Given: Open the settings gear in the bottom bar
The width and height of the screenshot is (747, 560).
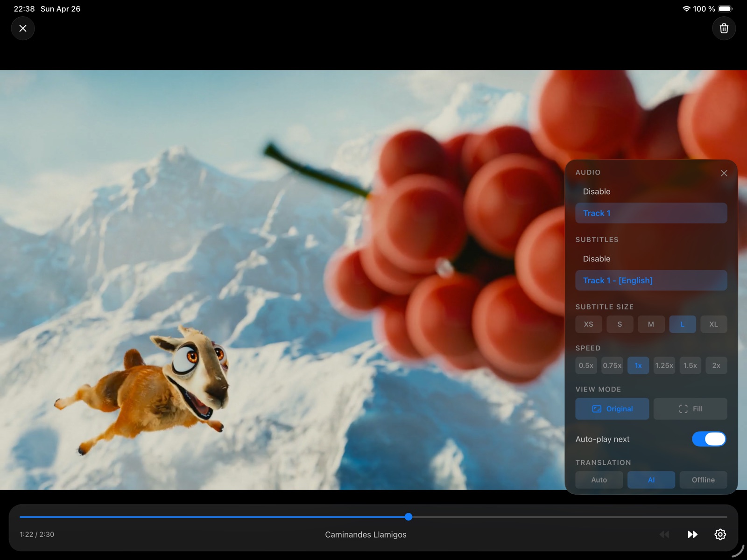Looking at the screenshot, I should tap(720, 534).
